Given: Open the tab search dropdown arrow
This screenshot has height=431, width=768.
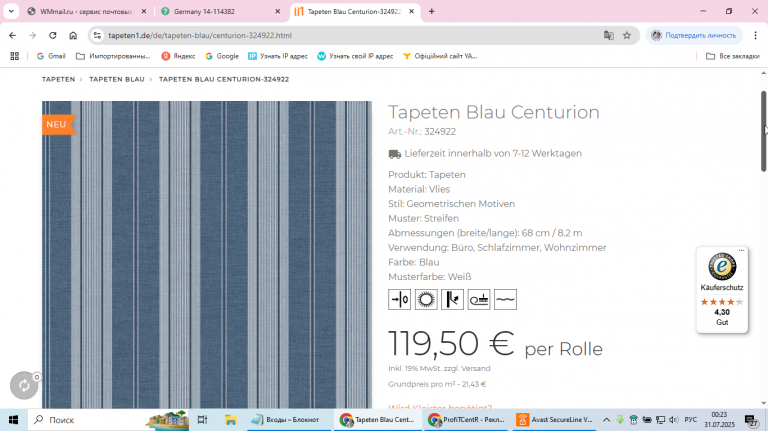Looking at the screenshot, I should point(11,11).
